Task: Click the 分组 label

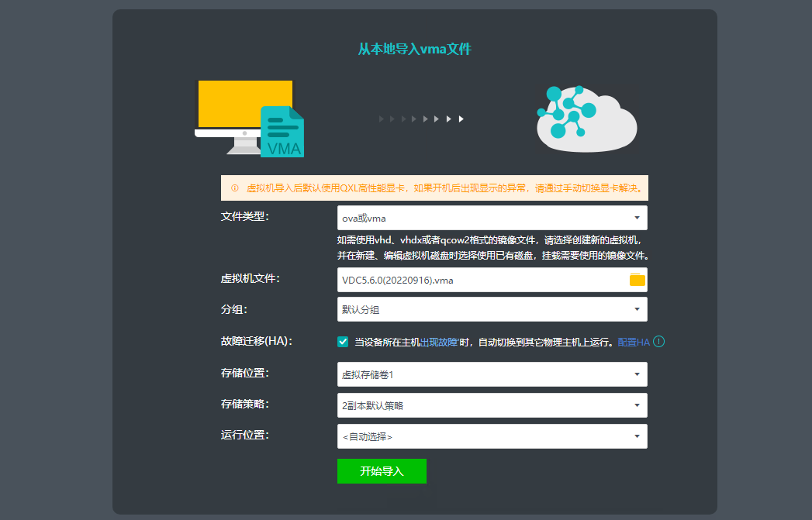Action: pos(234,309)
